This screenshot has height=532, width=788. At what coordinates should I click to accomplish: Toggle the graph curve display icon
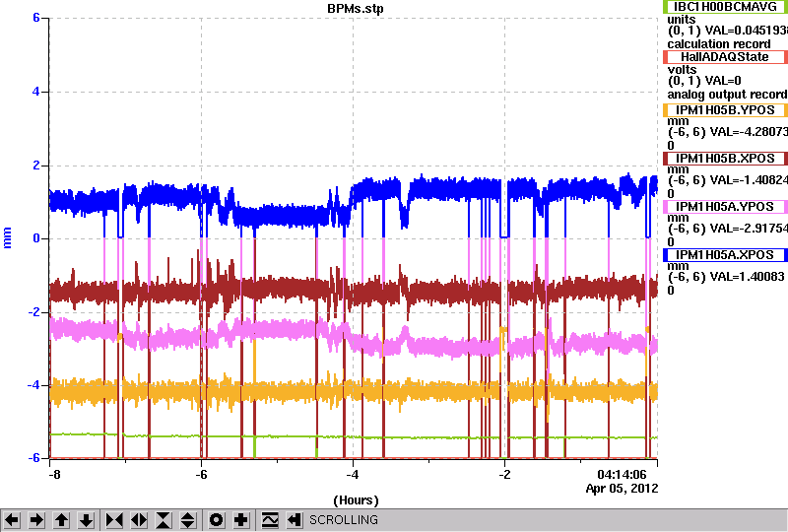coord(270,520)
